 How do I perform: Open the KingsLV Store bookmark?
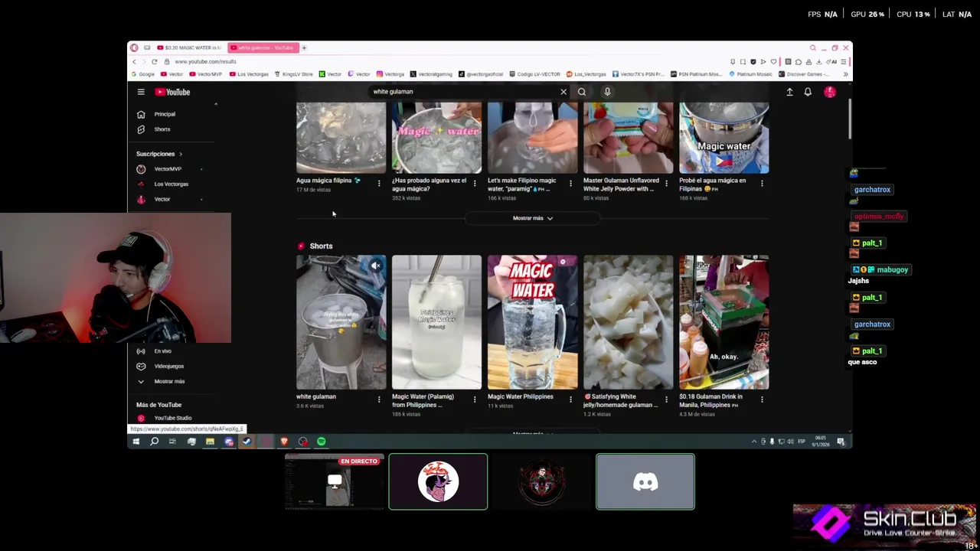tap(294, 74)
